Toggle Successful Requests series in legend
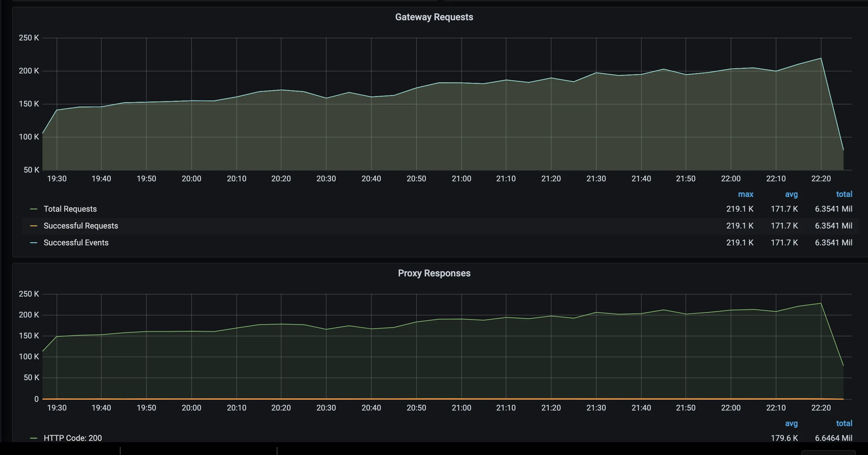This screenshot has height=455, width=868. (80, 225)
